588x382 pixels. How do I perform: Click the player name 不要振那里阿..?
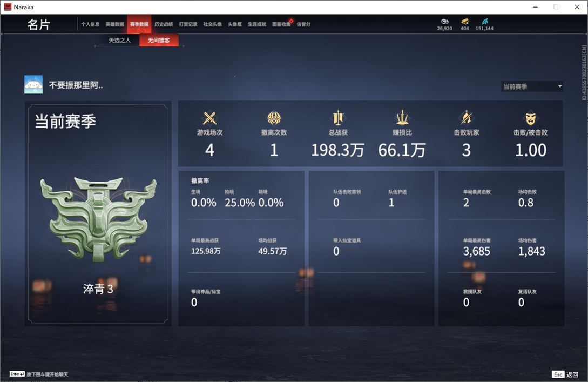tap(76, 85)
